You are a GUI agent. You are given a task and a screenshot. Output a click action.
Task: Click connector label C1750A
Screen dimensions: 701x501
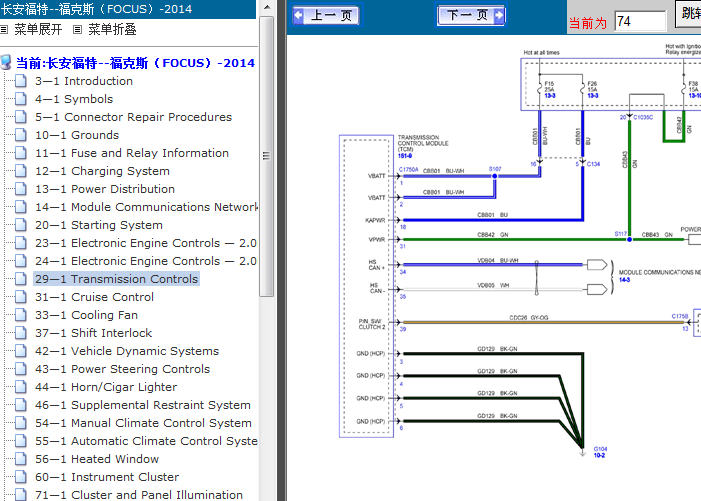pyautogui.click(x=409, y=170)
